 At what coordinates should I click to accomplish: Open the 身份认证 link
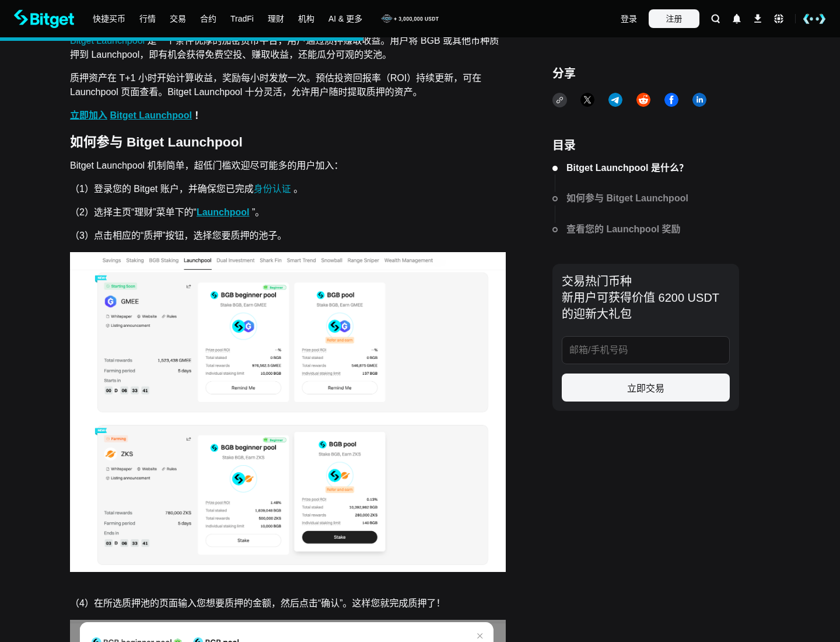coord(272,189)
